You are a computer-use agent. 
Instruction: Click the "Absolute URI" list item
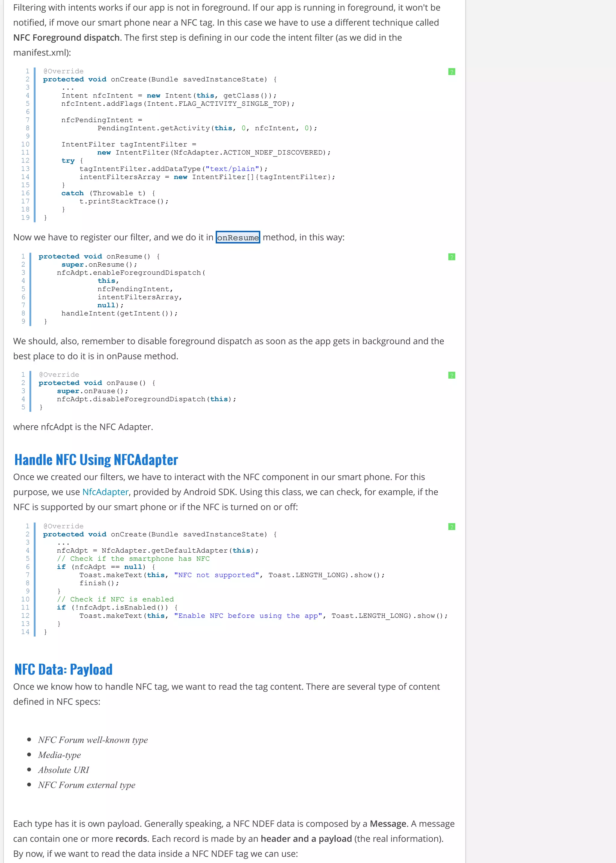64,770
